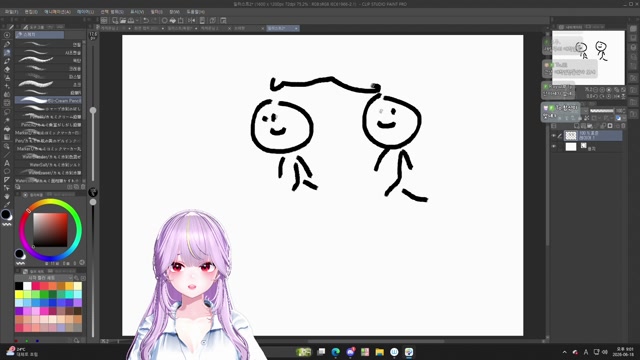640x360 pixels.
Task: Click the color square saturation picker area
Action: coord(50,230)
